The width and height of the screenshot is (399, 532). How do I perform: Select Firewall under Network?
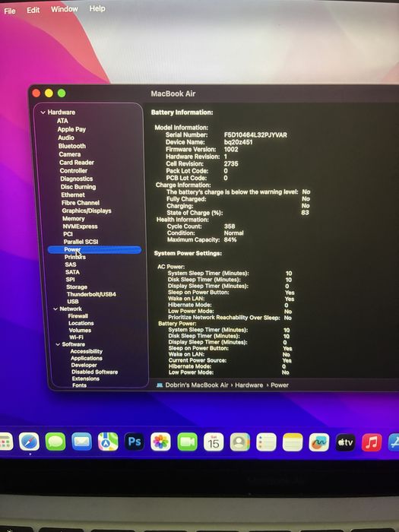click(x=78, y=316)
